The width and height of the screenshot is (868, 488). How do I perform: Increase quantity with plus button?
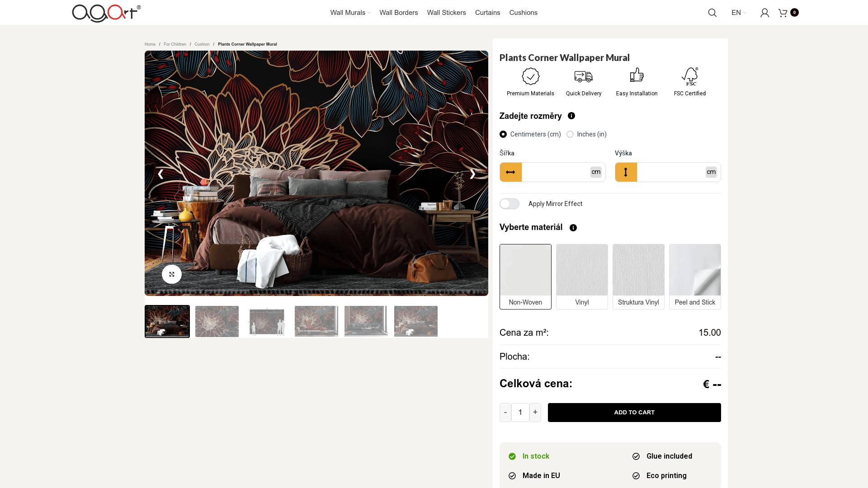(535, 412)
